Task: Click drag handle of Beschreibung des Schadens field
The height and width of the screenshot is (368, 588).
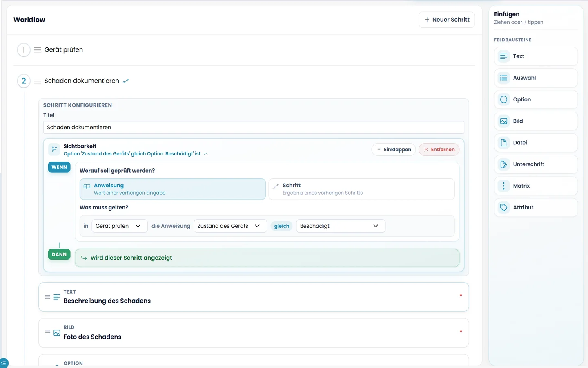Action: [47, 297]
